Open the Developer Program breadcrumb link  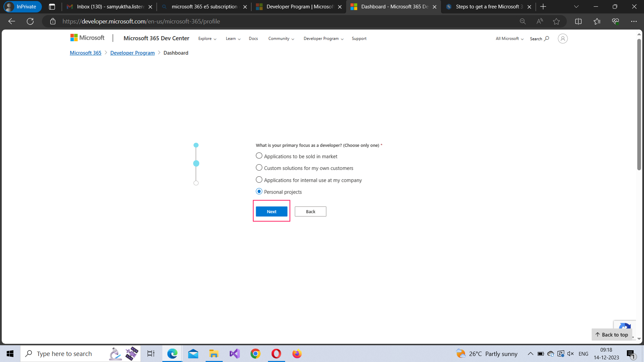point(132,53)
